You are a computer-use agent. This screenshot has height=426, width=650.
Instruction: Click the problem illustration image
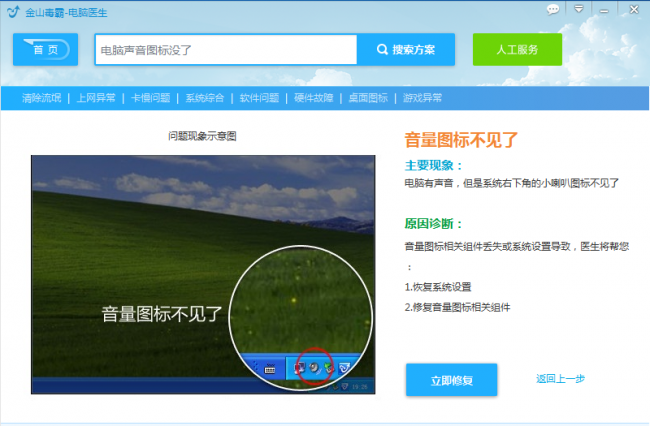(x=203, y=275)
